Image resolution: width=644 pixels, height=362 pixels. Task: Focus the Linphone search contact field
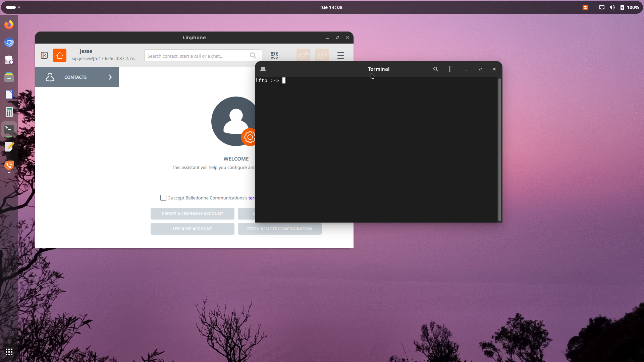click(203, 56)
